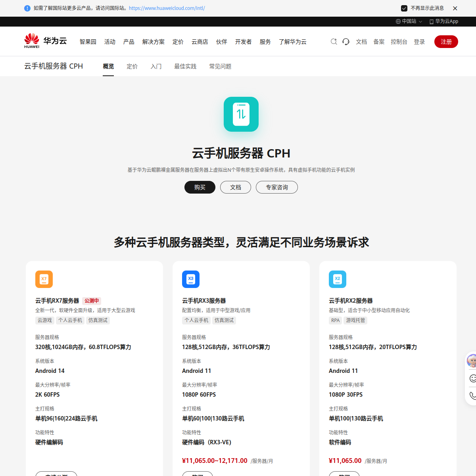Click the 云手机RX7服务器 card title
This screenshot has width=476, height=476.
coord(57,301)
